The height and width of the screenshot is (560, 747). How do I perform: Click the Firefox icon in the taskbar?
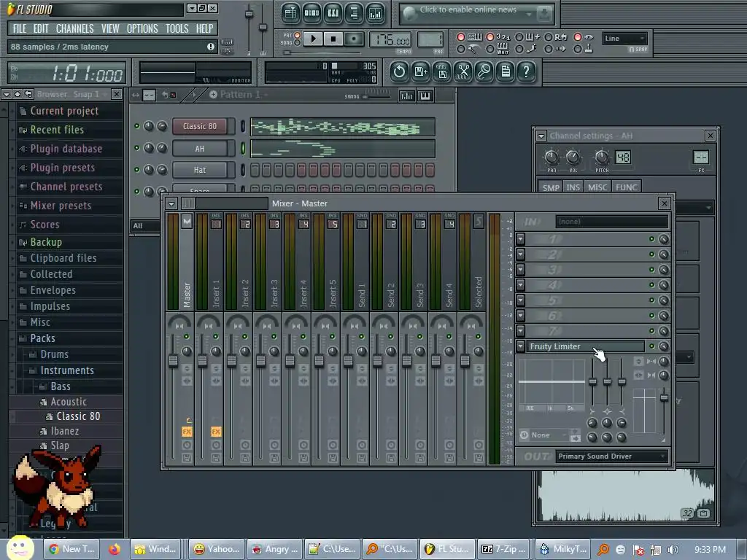coord(115,550)
